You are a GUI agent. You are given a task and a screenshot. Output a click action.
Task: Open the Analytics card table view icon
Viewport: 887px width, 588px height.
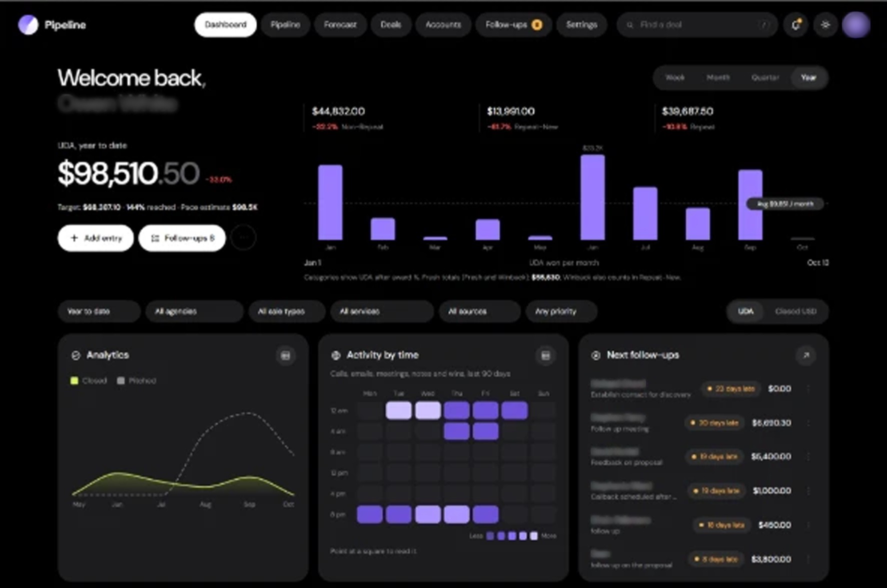(286, 355)
